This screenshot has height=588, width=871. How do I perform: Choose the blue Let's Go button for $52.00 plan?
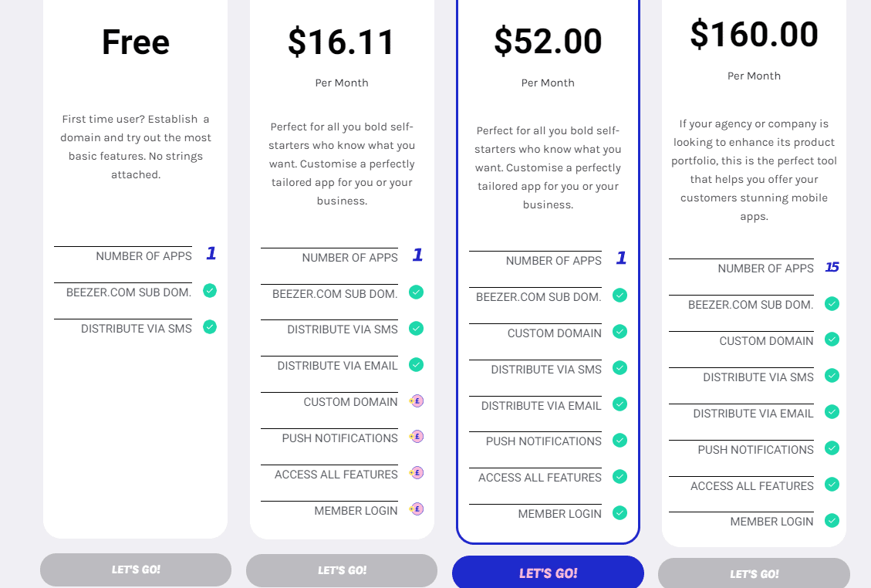coord(548,573)
